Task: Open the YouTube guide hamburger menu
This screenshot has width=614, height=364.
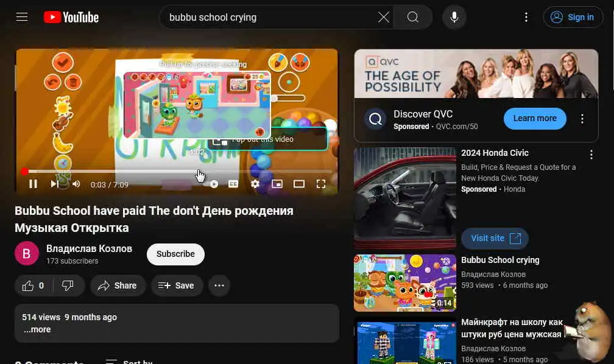Action: [22, 17]
